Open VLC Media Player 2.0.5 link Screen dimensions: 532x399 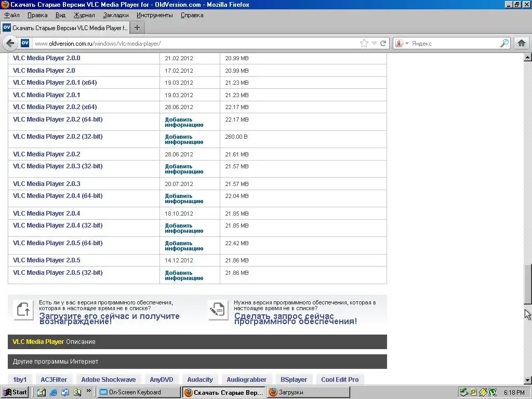pyautogui.click(x=46, y=260)
